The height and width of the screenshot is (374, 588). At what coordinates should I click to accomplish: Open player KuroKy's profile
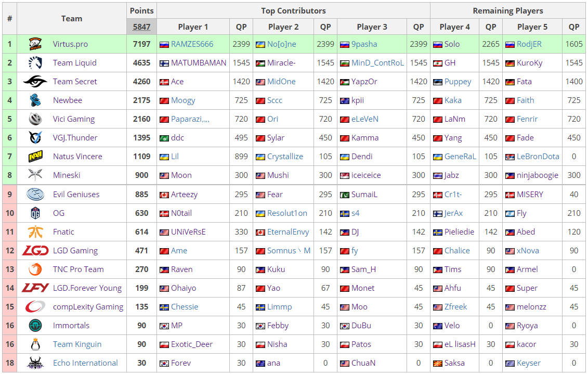(x=529, y=63)
